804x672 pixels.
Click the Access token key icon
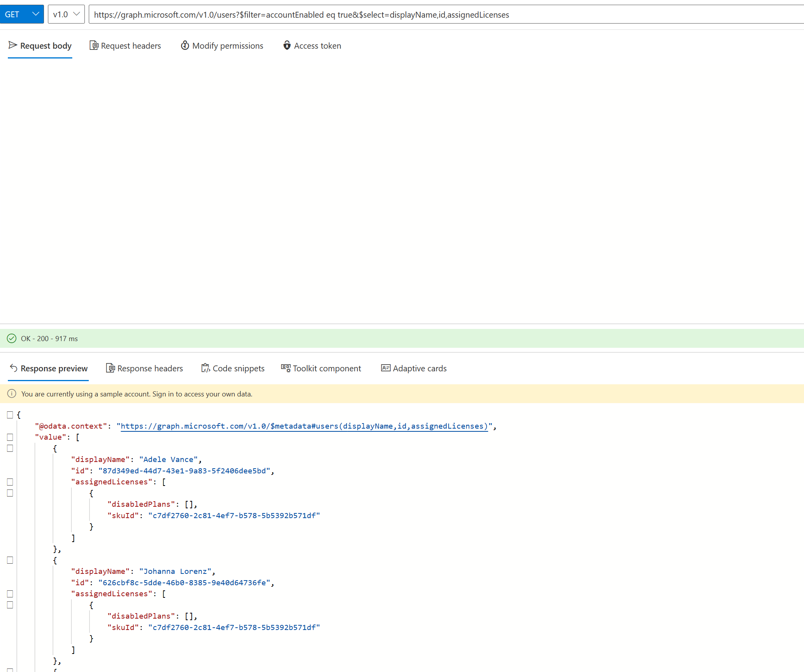[x=287, y=46]
